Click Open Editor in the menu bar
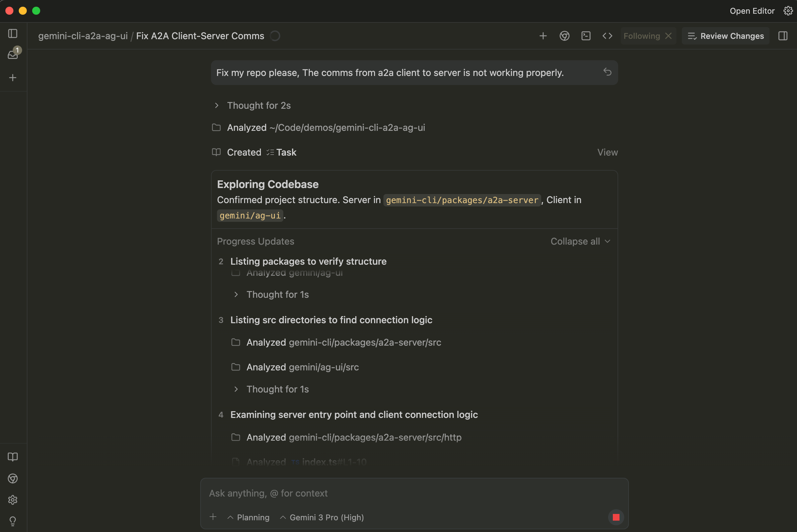This screenshot has width=797, height=532. 752,10
